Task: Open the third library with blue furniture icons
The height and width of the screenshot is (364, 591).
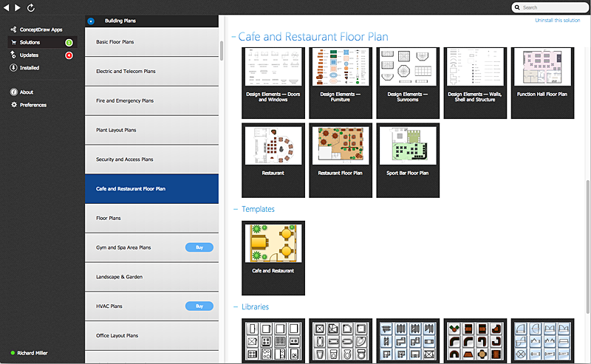Action: click(408, 341)
